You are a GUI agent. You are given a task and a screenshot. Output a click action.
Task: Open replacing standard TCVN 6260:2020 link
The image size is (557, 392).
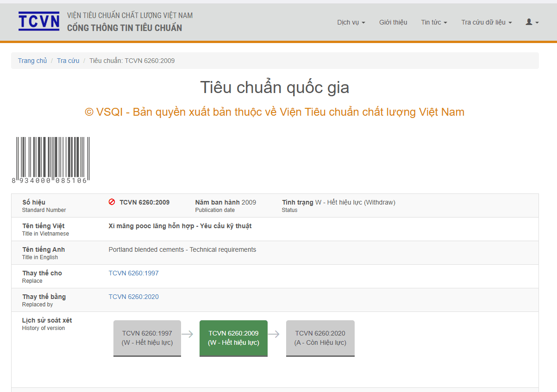click(133, 297)
